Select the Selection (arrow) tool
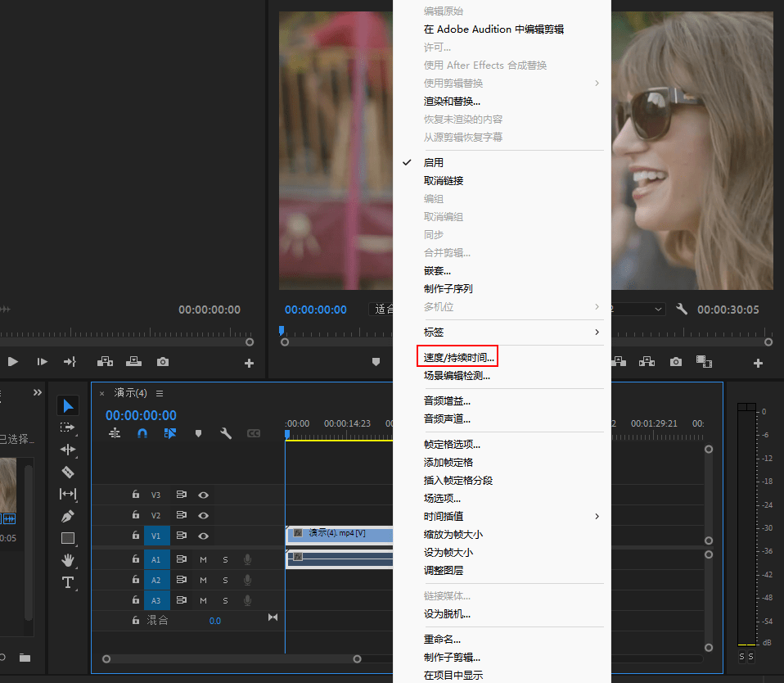Viewport: 784px width, 683px height. pos(68,406)
